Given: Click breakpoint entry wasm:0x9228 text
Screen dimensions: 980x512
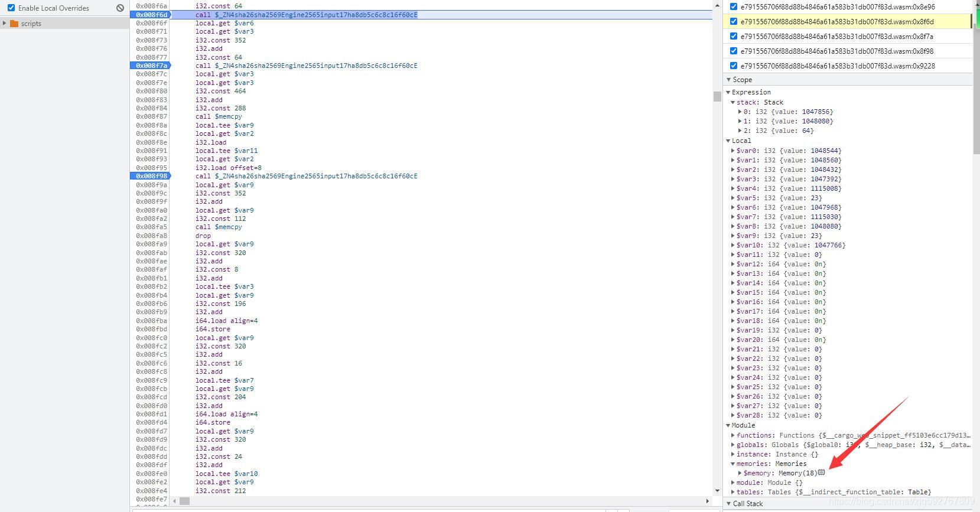Looking at the screenshot, I should tap(837, 66).
